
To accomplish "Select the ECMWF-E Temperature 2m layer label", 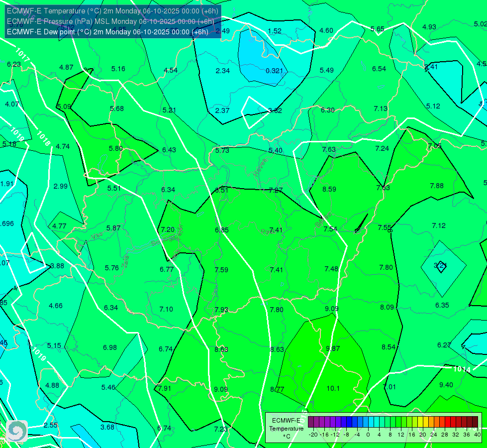I will (x=112, y=11).
